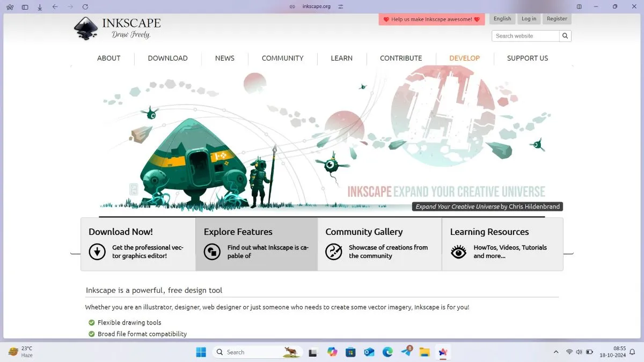This screenshot has width=644, height=362.
Task: Click the Community Gallery heading
Action: coord(364,232)
